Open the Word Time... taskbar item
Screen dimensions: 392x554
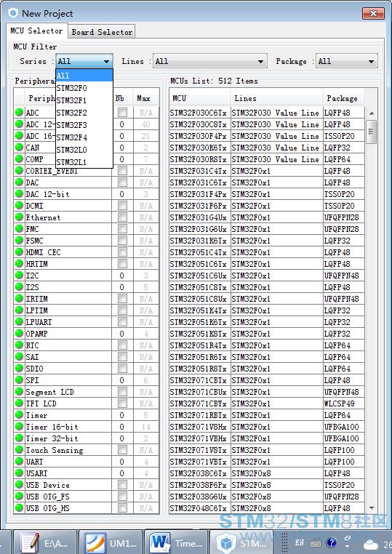pyautogui.click(x=176, y=542)
